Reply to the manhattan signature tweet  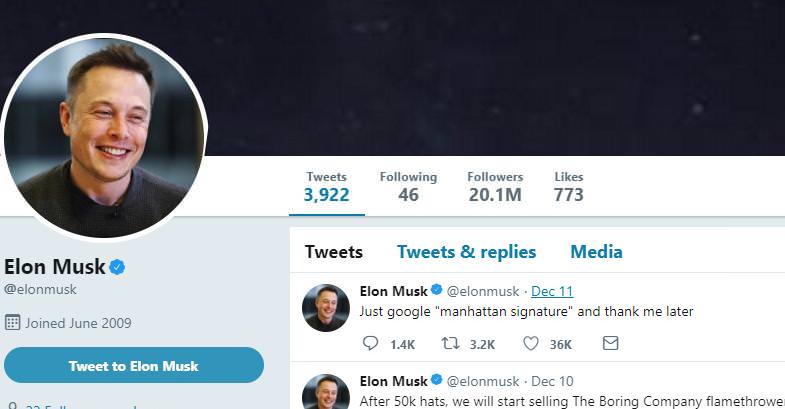pos(370,343)
